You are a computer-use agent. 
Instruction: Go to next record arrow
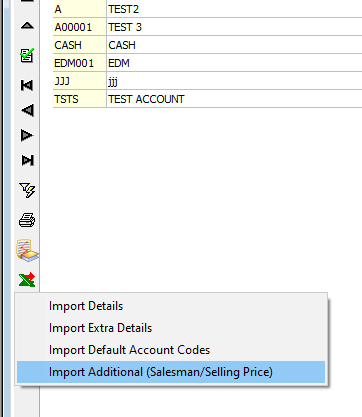[27, 135]
